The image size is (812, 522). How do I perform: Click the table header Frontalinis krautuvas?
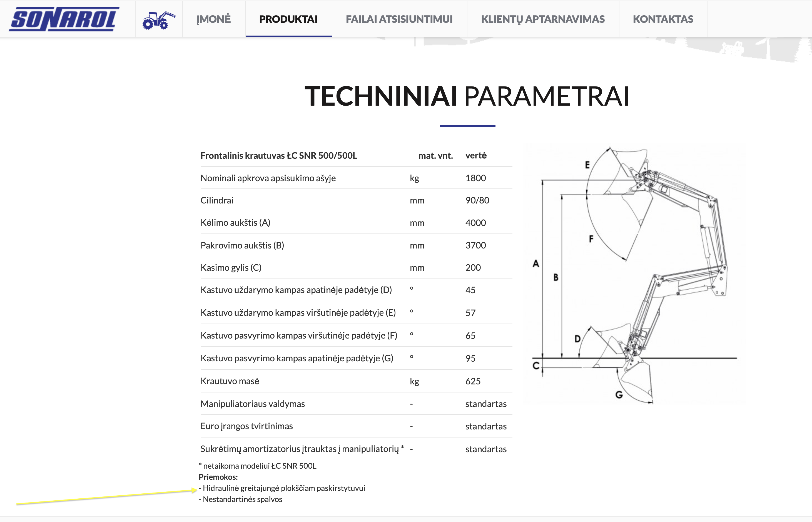[x=278, y=156]
